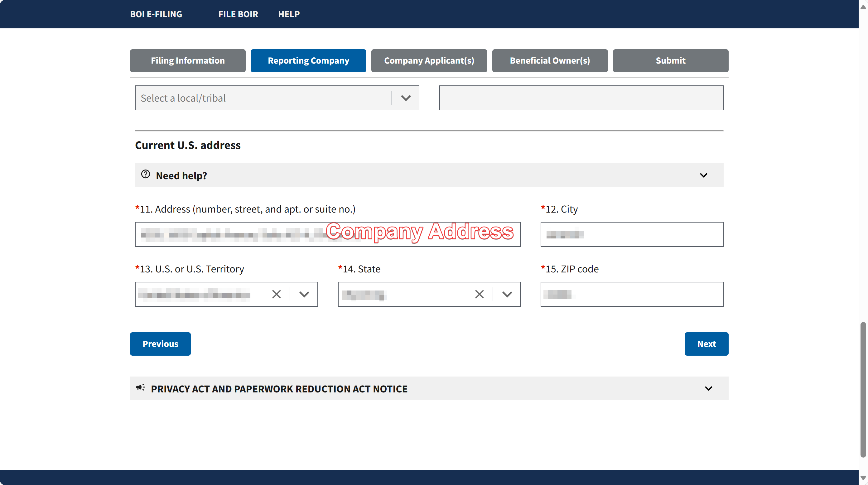Open the HELP menu in header
Viewport: 868px width, 485px height.
(x=289, y=14)
